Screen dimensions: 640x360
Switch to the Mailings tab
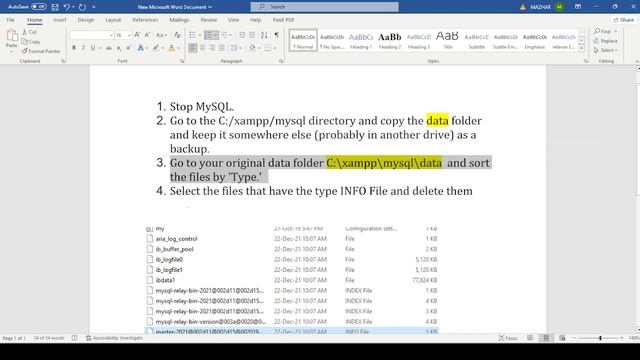pos(179,20)
